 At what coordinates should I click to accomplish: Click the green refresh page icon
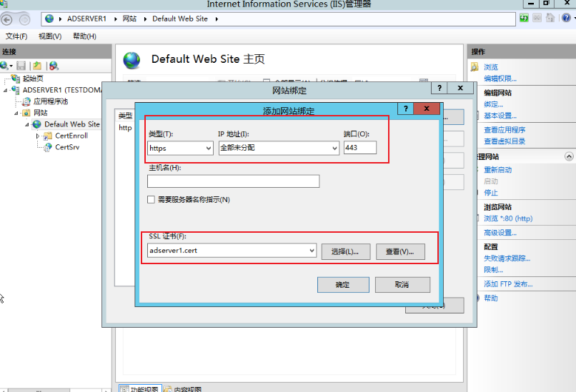pyautogui.click(x=524, y=18)
